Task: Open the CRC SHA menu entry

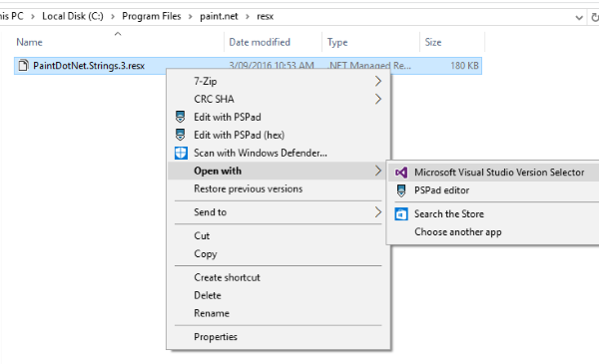Action: coord(279,99)
